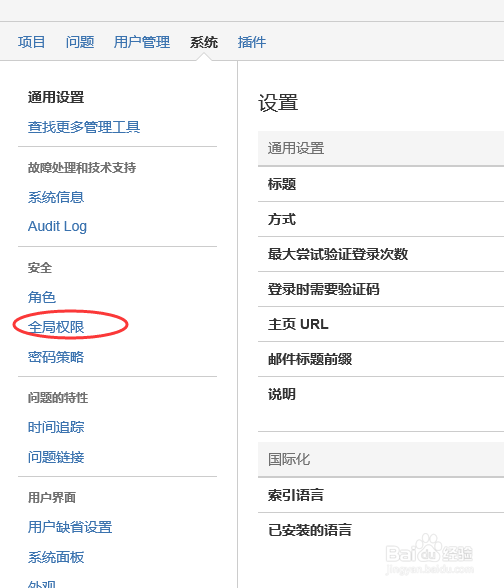This screenshot has height=588, width=504.
Task: Go to 角色 settings
Action: (x=42, y=297)
